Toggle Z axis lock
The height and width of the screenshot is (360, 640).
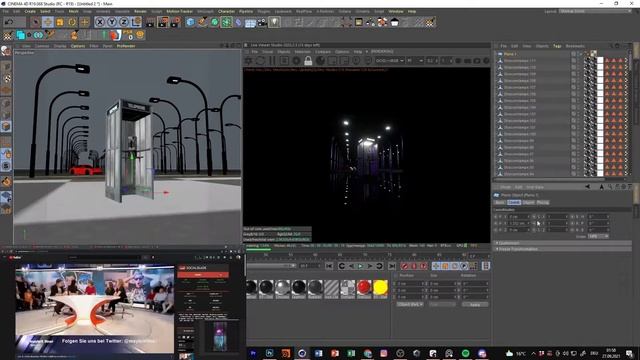coord(124,22)
